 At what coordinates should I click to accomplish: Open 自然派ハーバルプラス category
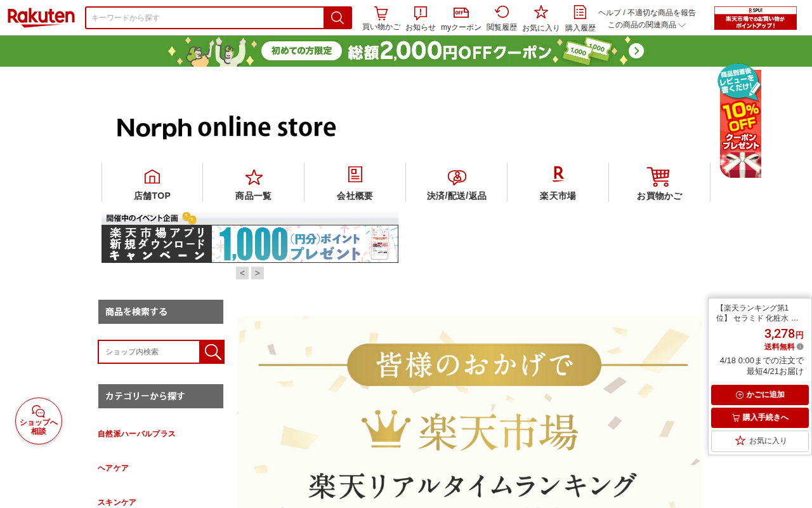point(136,434)
